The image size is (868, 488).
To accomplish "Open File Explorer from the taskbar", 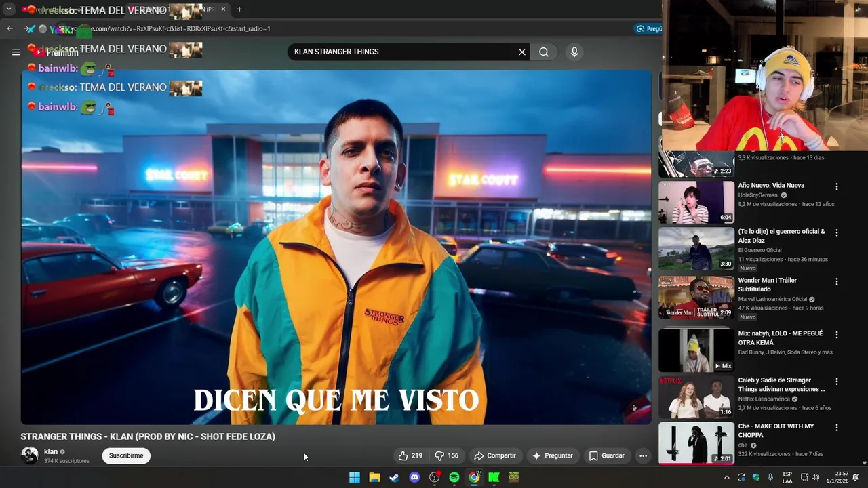I will [374, 477].
